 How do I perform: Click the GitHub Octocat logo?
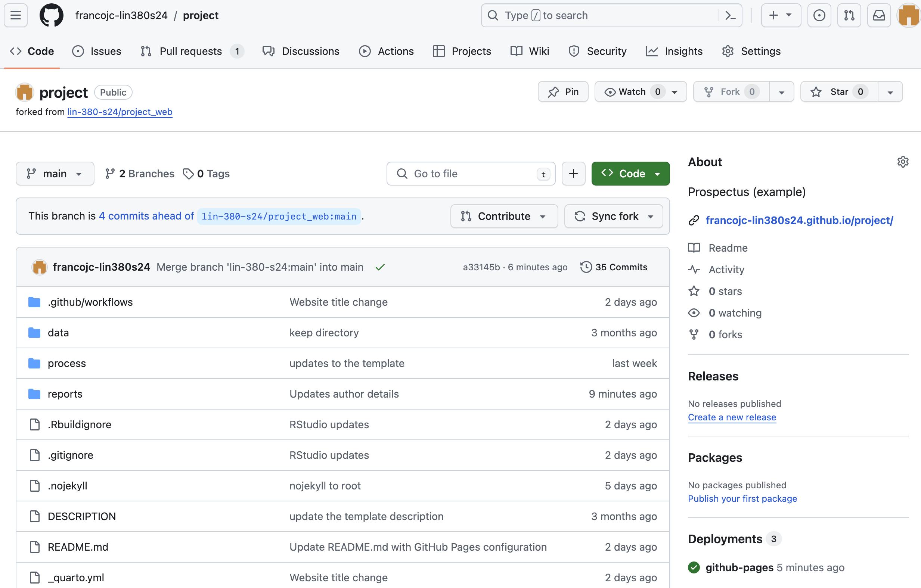click(51, 15)
